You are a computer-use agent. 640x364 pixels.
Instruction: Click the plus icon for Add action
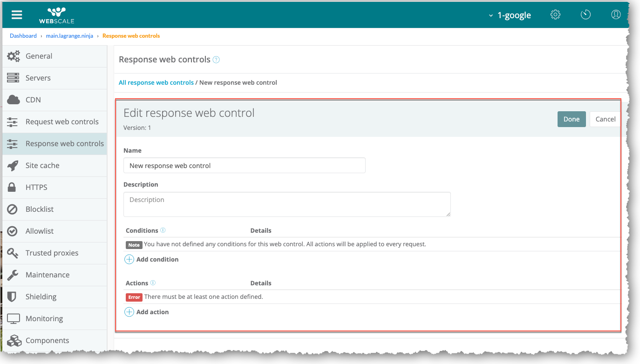click(129, 312)
